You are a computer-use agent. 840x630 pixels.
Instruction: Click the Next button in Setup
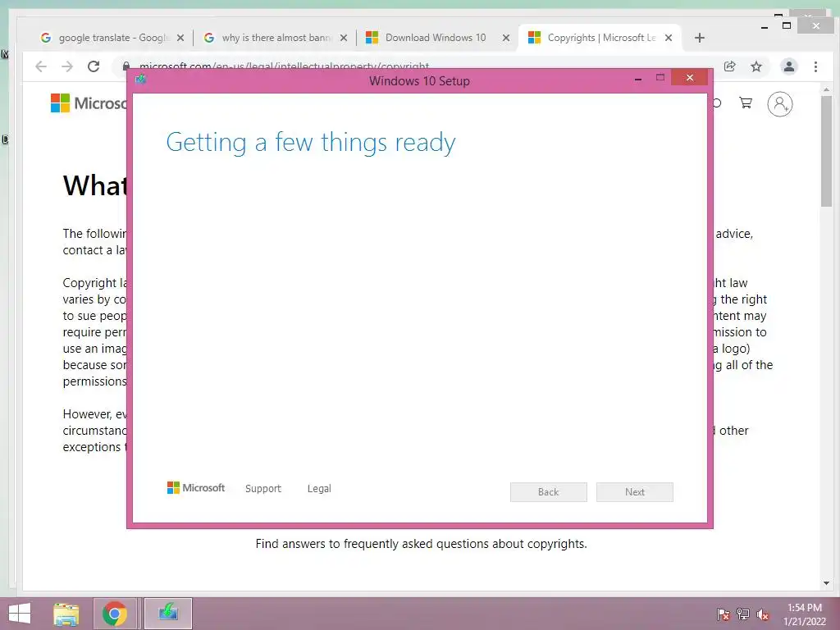click(x=635, y=492)
